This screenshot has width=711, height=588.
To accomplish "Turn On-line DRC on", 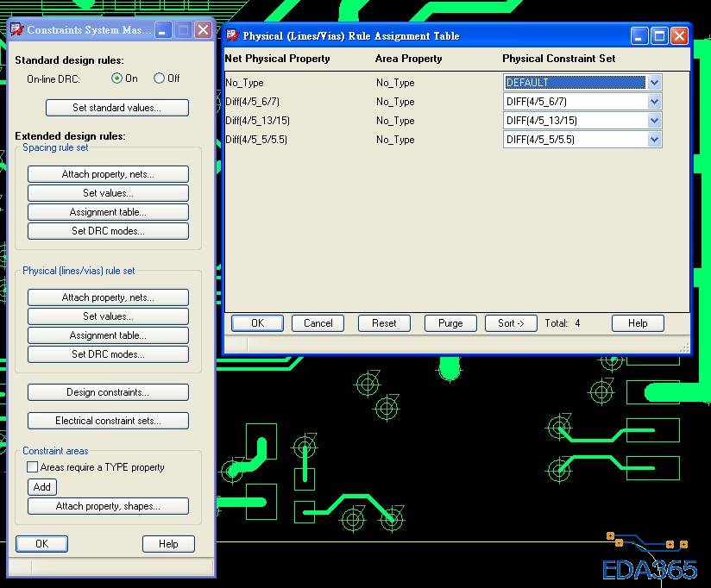I will (117, 78).
